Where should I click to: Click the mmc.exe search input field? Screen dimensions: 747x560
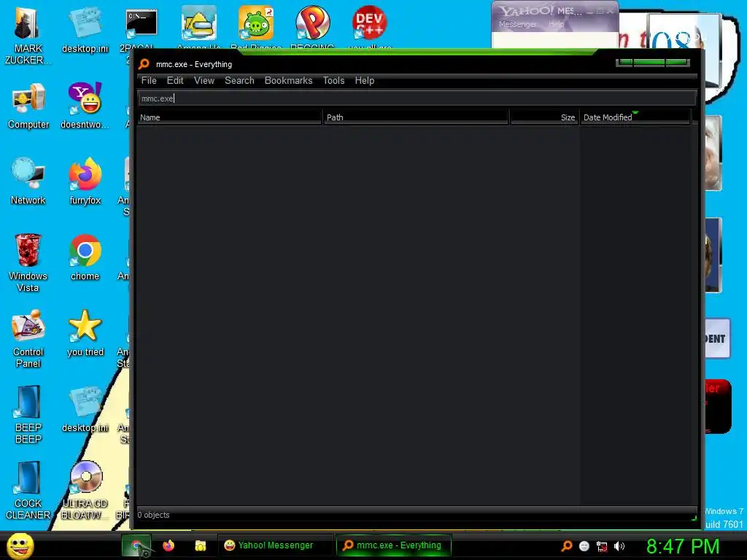pyautogui.click(x=417, y=98)
